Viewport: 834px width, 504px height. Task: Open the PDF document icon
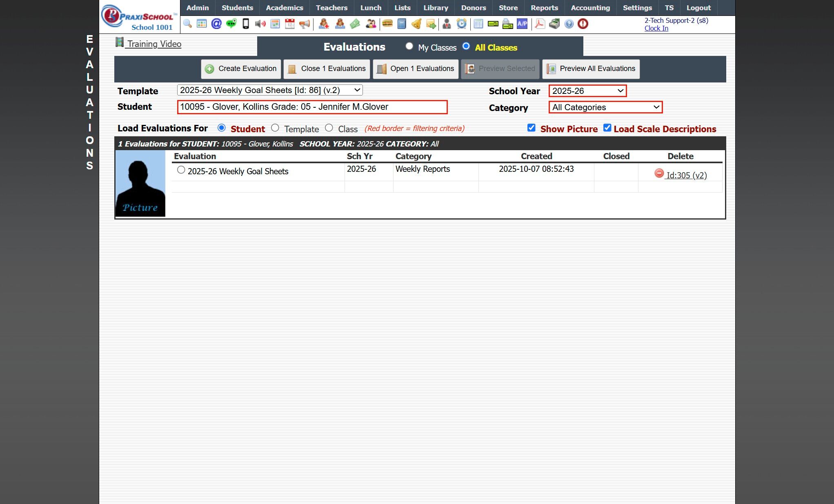540,24
